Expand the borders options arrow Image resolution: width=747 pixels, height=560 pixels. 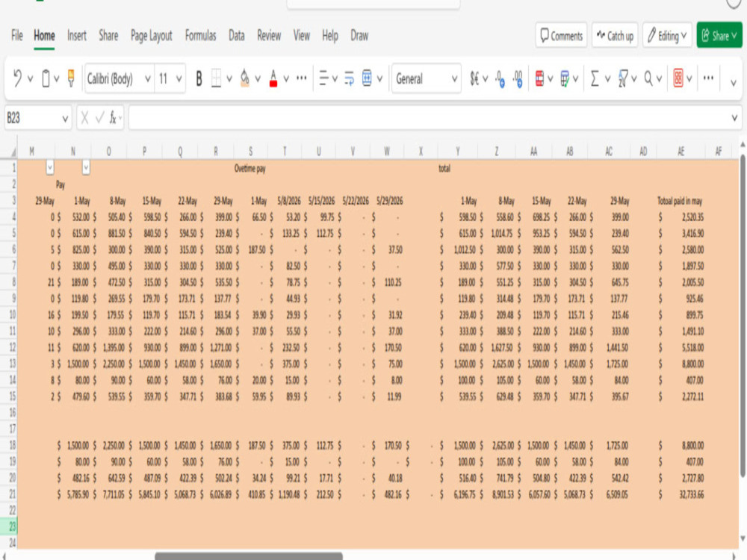[x=229, y=78]
